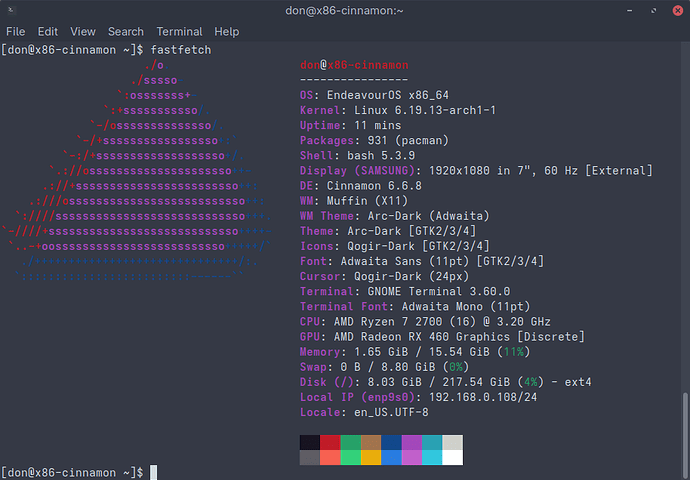Click the 'Memory: 1.65 GiB / 15.54 GiB' line

coord(415,352)
